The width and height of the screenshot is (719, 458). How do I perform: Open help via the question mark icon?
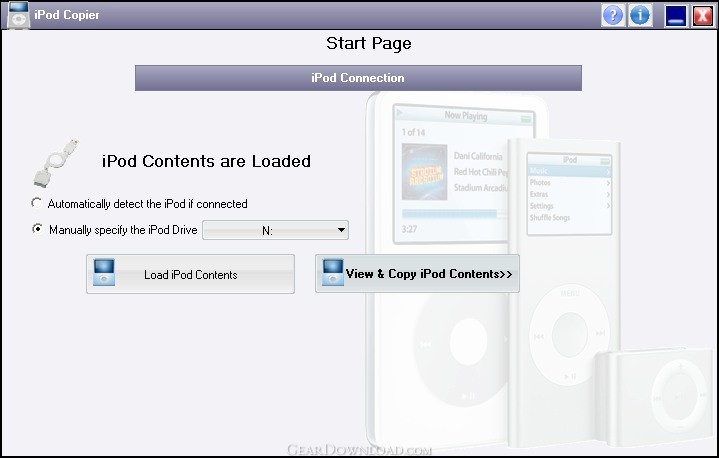click(613, 15)
